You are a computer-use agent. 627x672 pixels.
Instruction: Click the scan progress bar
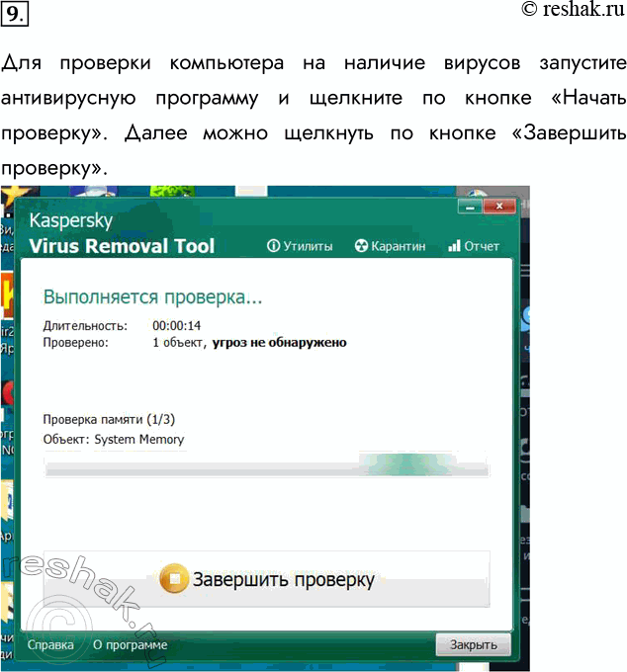[267, 467]
